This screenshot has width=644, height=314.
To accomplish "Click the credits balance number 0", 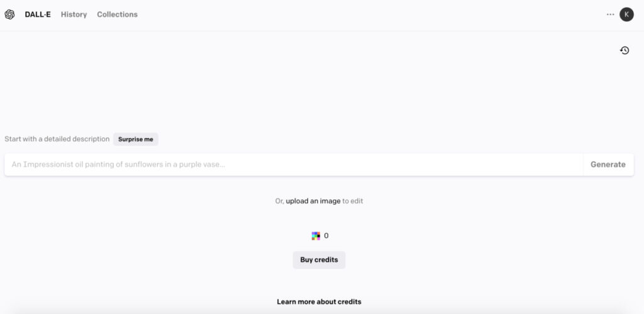I will point(326,236).
